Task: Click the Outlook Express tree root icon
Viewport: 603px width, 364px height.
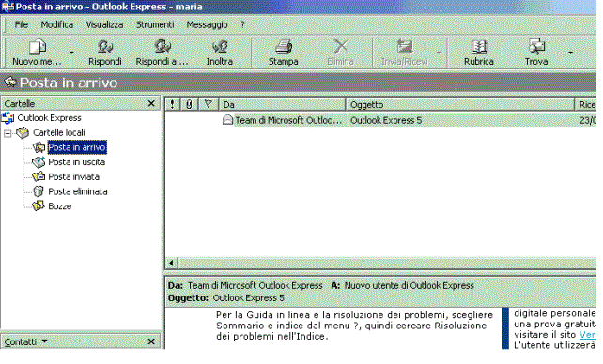Action: pos(8,118)
